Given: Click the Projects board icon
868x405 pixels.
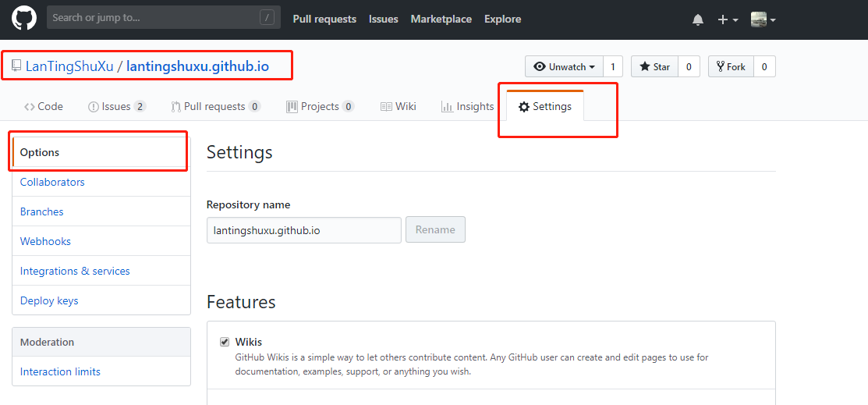Looking at the screenshot, I should tap(292, 106).
